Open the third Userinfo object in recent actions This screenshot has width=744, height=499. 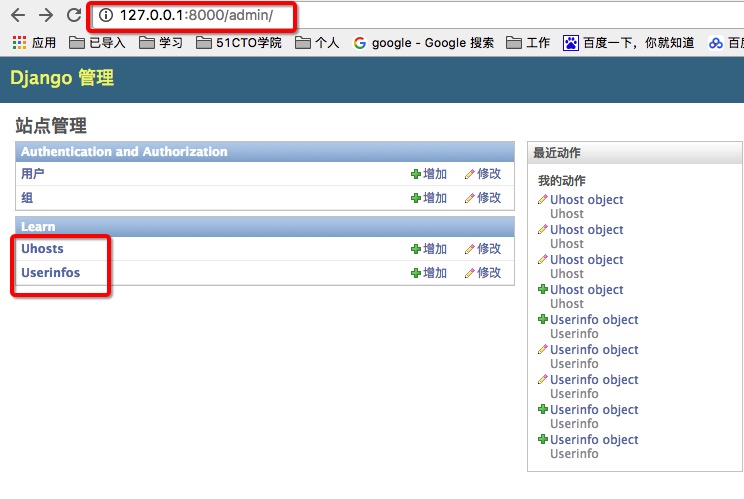[x=594, y=380]
